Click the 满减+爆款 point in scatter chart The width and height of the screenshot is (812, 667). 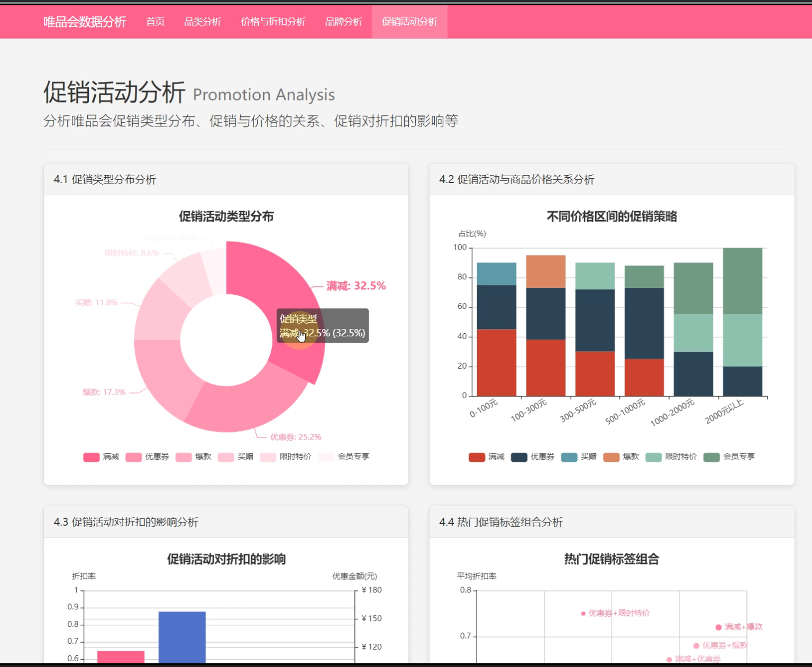[718, 626]
